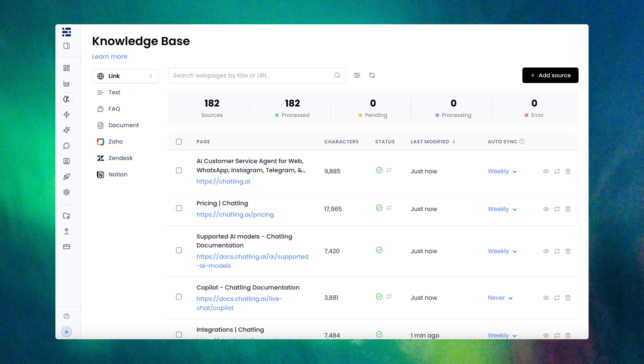Check the select-all checkbox in table header

pos(179,142)
